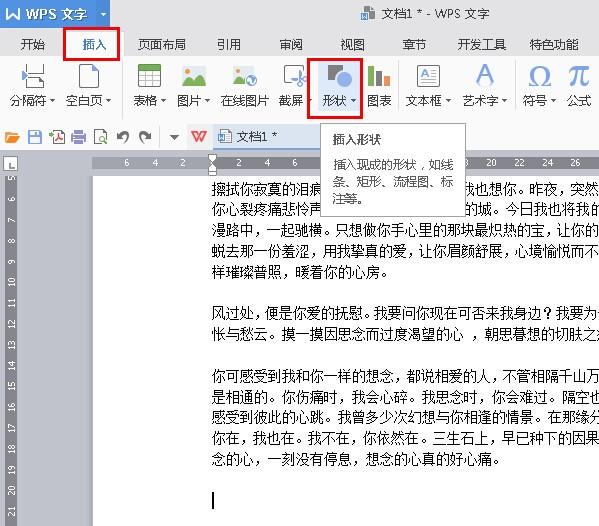Expand the 艺术字 dropdown arrow
Viewport: 599px width, 526px height.
point(505,101)
